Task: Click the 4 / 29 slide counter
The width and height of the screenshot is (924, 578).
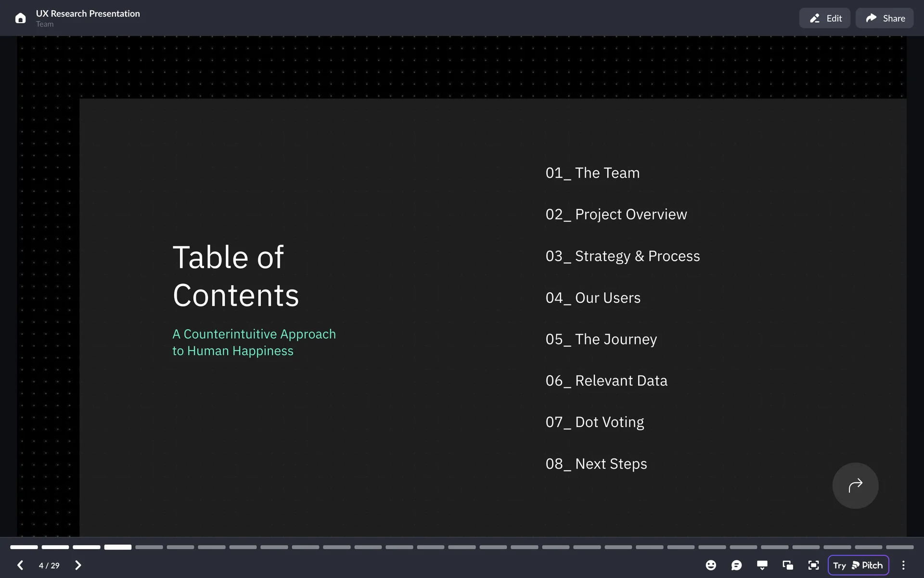Action: (x=49, y=565)
